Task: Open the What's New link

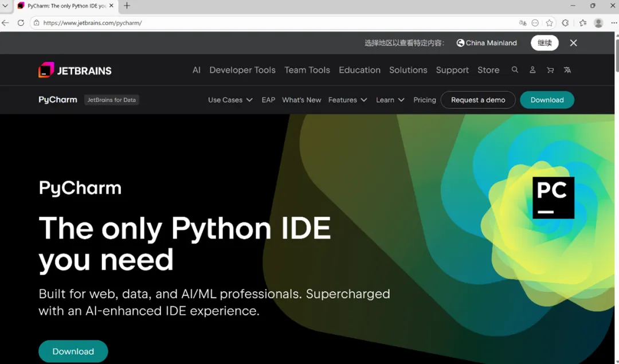Action: pyautogui.click(x=301, y=100)
